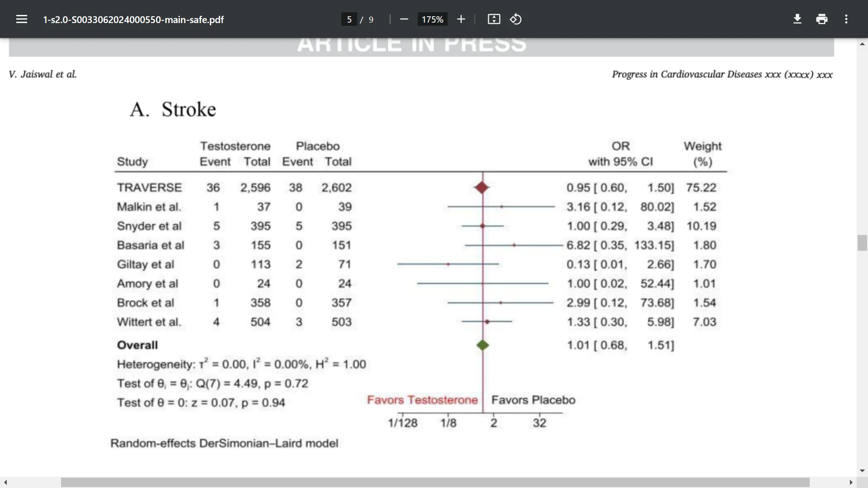Click the 'Favors Testosterone' label

click(422, 400)
